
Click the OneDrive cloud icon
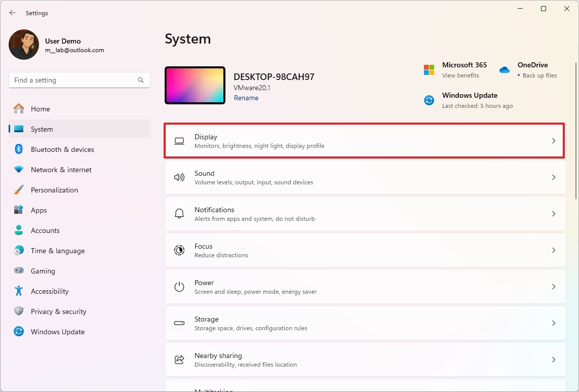click(505, 70)
